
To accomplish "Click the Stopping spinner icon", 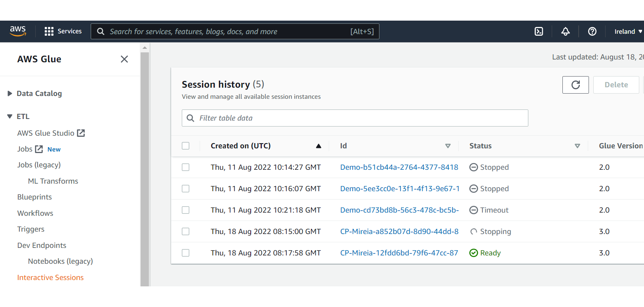I will tap(474, 232).
